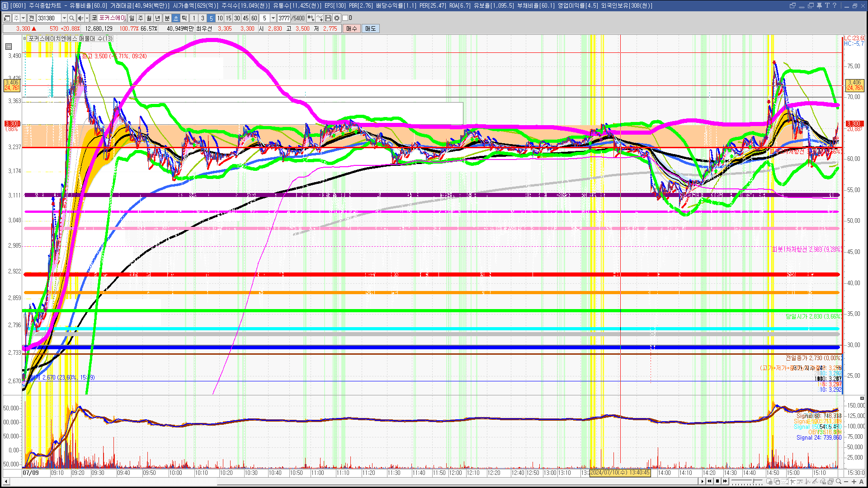Click the zoom magnifier icon at bottom right
The height and width of the screenshot is (488, 868).
point(839,481)
